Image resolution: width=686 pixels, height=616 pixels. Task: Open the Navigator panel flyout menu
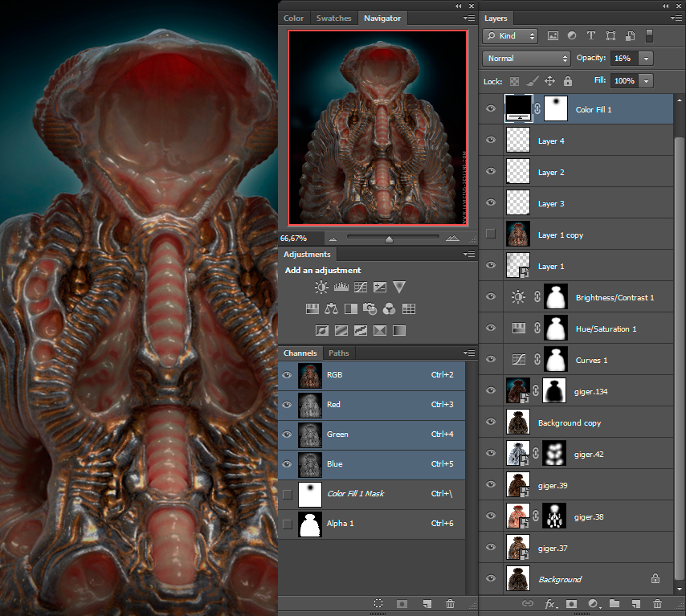click(469, 18)
